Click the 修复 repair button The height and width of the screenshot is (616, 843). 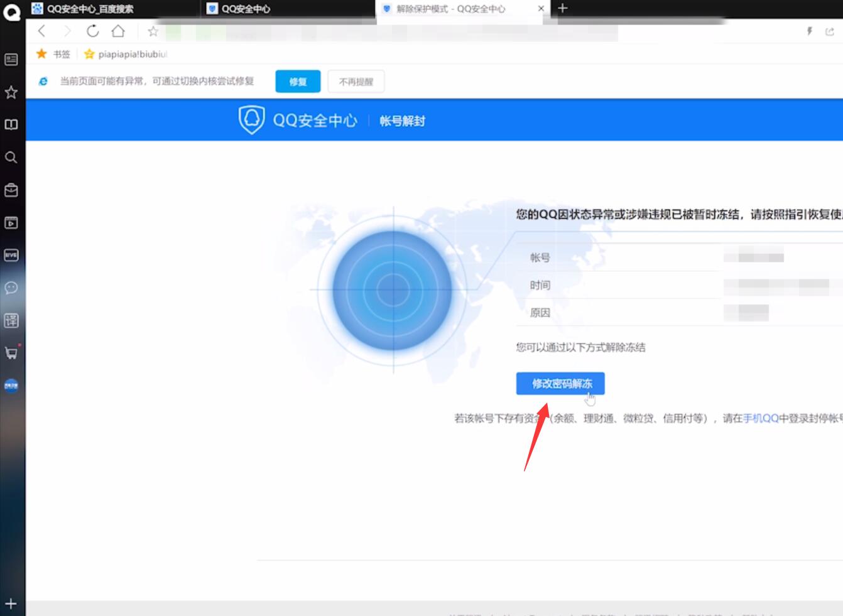pyautogui.click(x=298, y=82)
